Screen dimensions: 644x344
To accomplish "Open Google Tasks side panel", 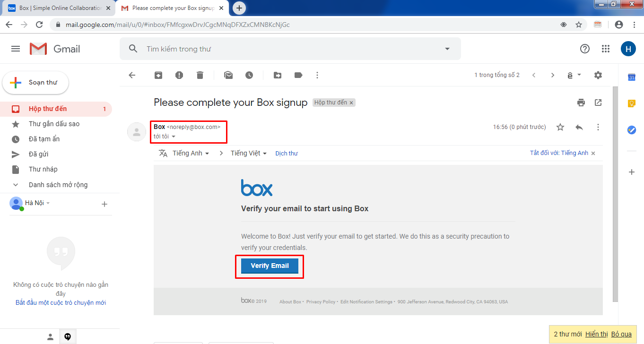I will click(x=632, y=130).
